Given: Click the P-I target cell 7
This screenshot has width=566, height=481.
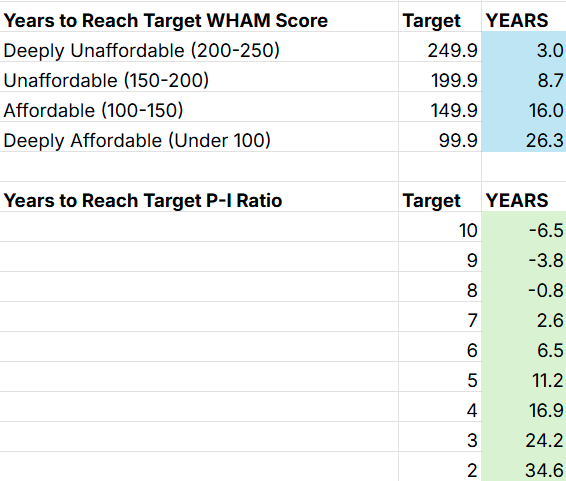Looking at the screenshot, I should 440,316.
